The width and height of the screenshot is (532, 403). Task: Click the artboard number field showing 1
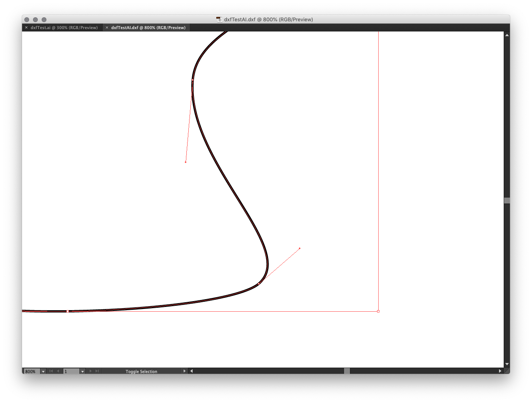(x=72, y=371)
